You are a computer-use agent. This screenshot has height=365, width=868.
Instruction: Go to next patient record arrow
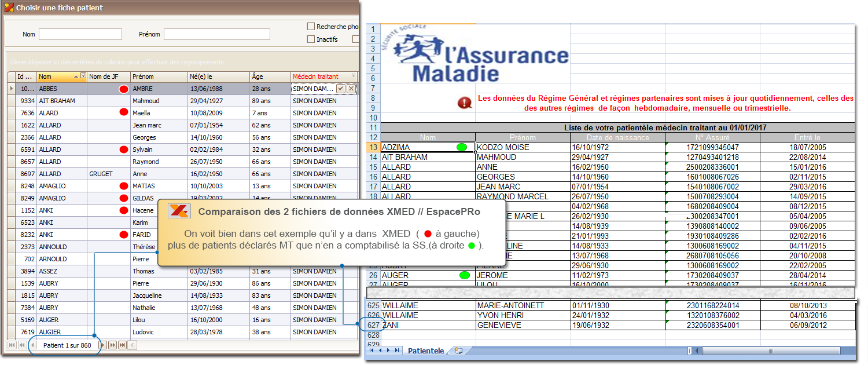point(103,345)
